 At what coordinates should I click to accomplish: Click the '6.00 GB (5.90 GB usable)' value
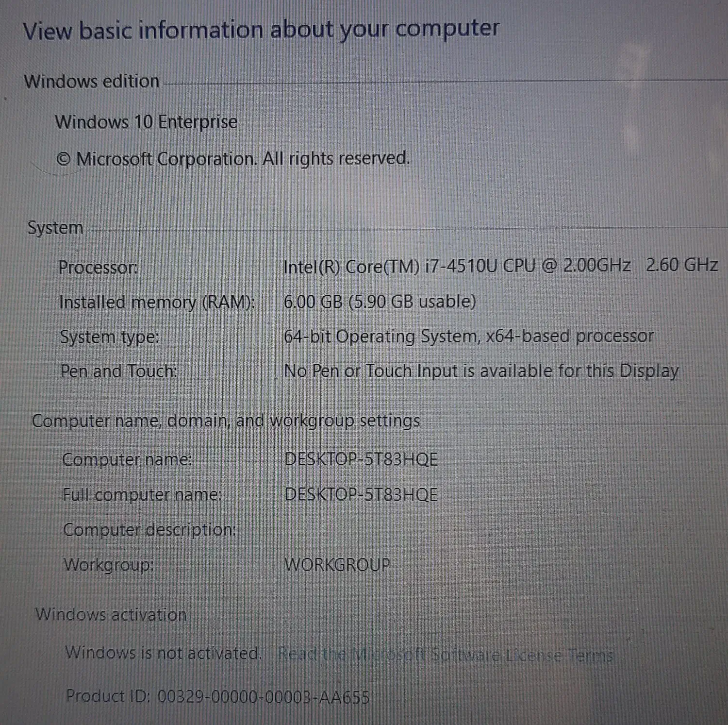pyautogui.click(x=380, y=302)
